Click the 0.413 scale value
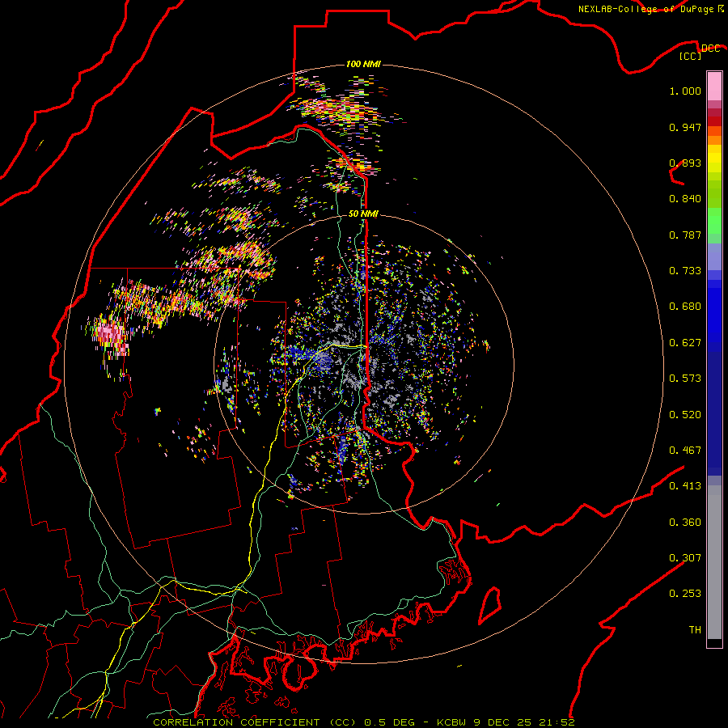 coord(685,486)
